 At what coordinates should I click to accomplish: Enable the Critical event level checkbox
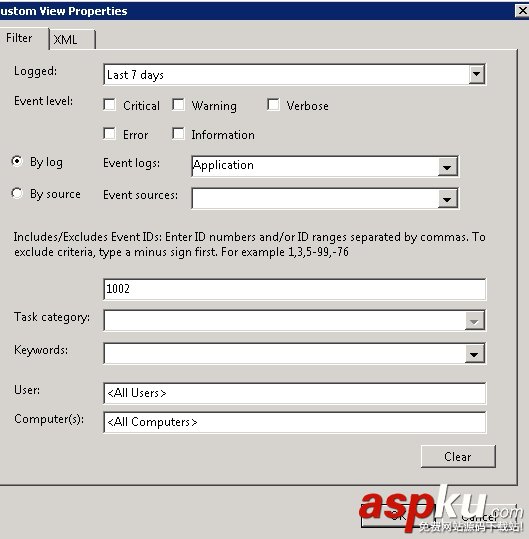pyautogui.click(x=109, y=104)
